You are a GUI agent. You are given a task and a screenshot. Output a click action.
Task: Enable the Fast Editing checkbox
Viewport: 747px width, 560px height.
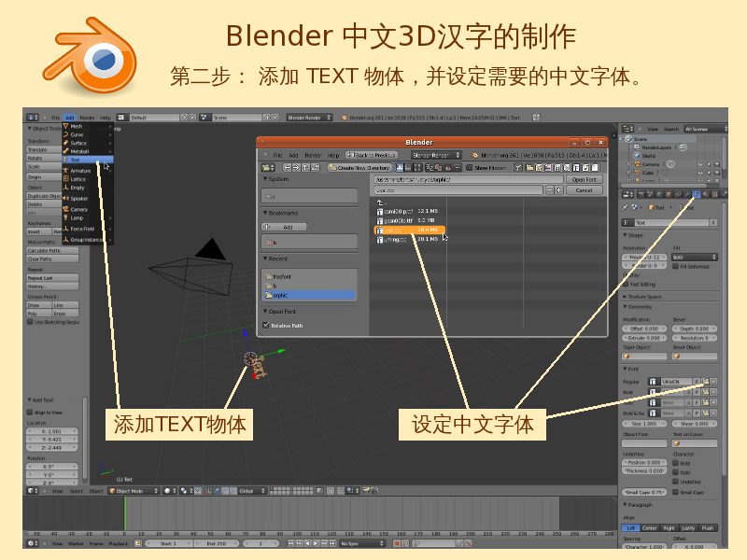coord(626,284)
